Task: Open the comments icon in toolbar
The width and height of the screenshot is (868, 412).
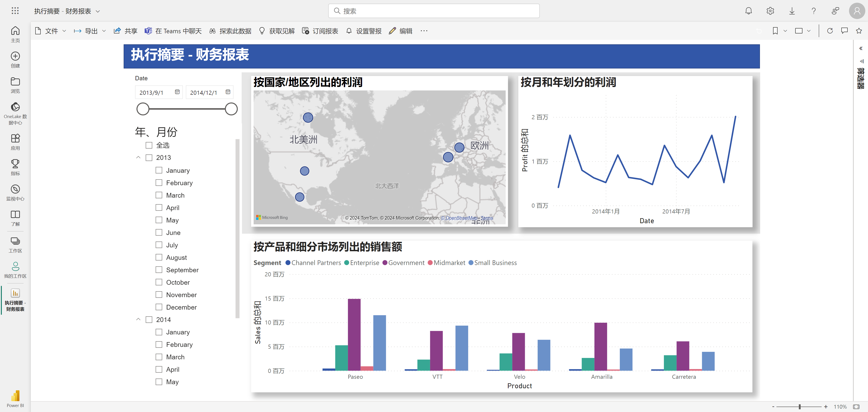Action: pyautogui.click(x=844, y=31)
